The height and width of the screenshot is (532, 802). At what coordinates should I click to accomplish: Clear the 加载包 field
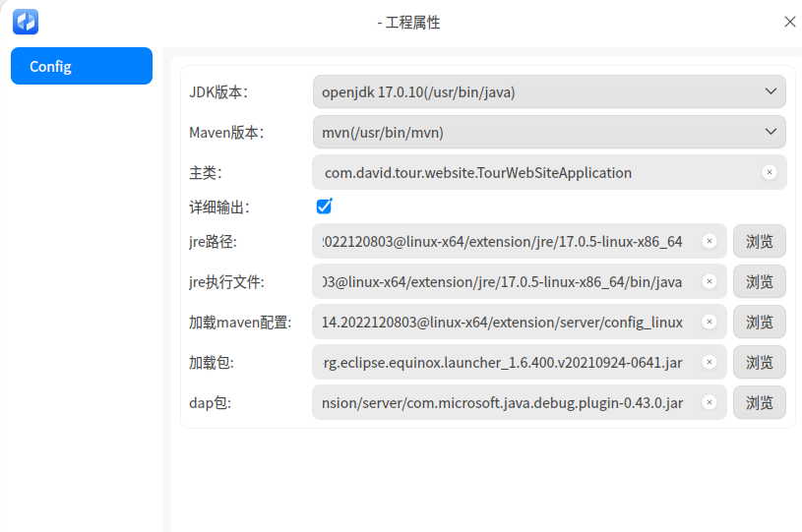point(709,362)
